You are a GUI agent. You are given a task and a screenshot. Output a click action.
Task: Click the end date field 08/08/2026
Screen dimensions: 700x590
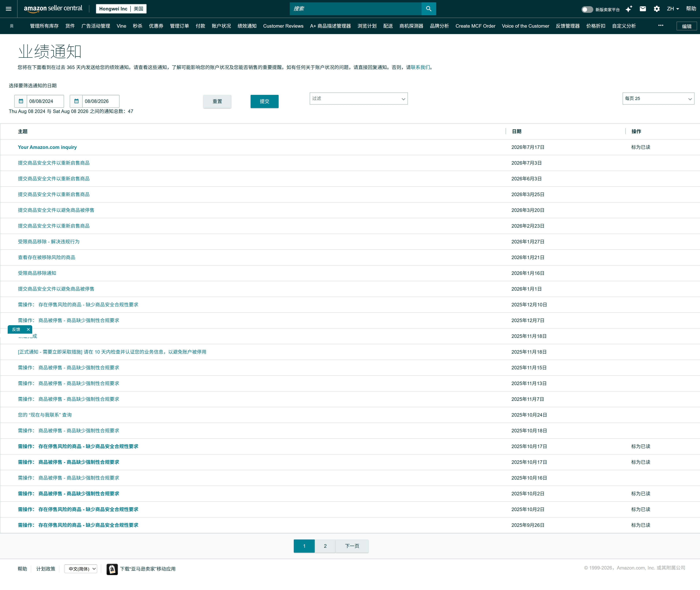tap(101, 101)
